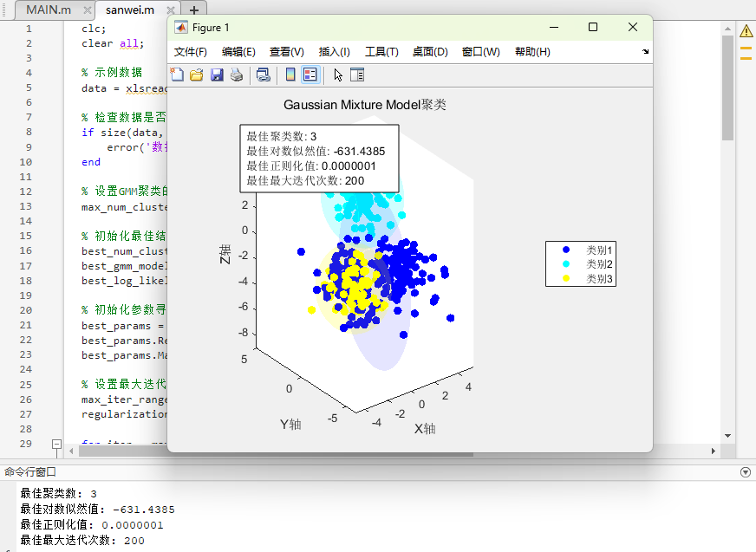Click the 类别1 legend label

(x=599, y=250)
